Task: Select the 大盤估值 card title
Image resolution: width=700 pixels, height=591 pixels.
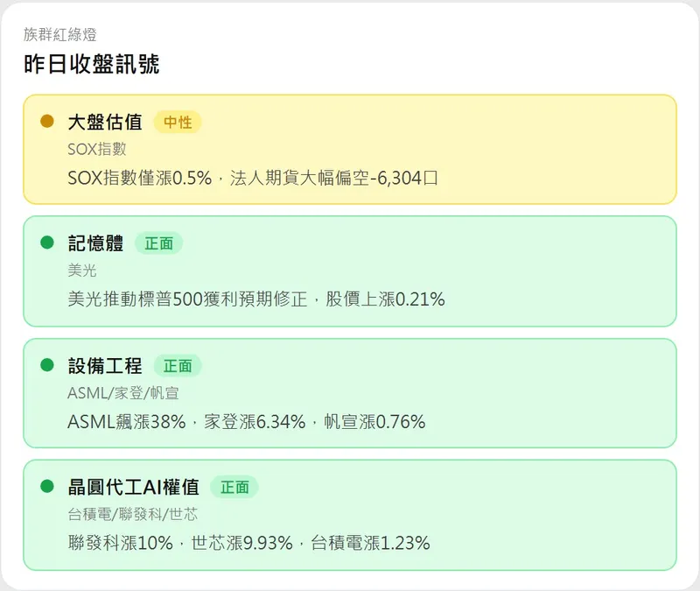Action: [104, 123]
